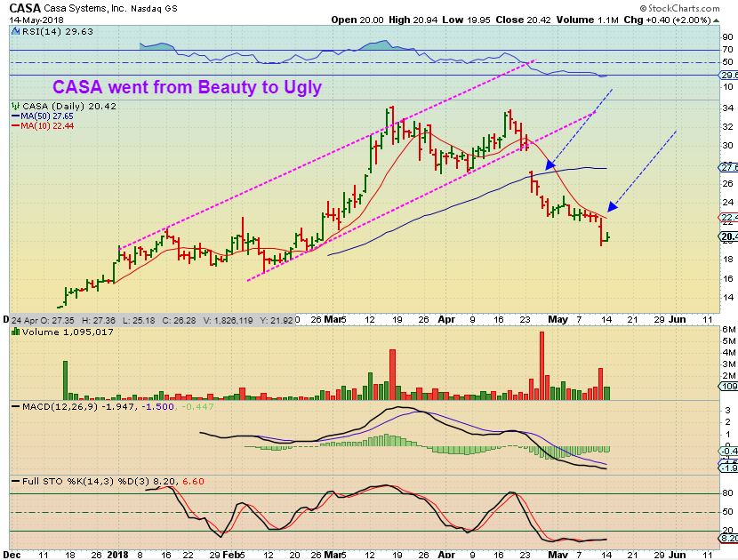
Task: Click the 'High 20.94' value
Action: 412,20
